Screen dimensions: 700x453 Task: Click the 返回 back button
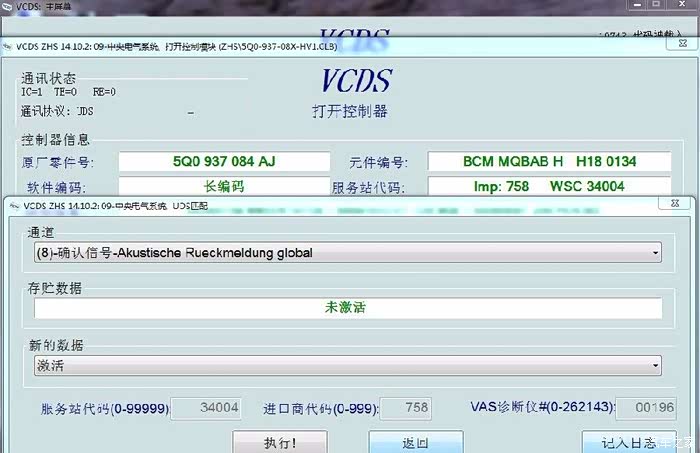coord(416,442)
